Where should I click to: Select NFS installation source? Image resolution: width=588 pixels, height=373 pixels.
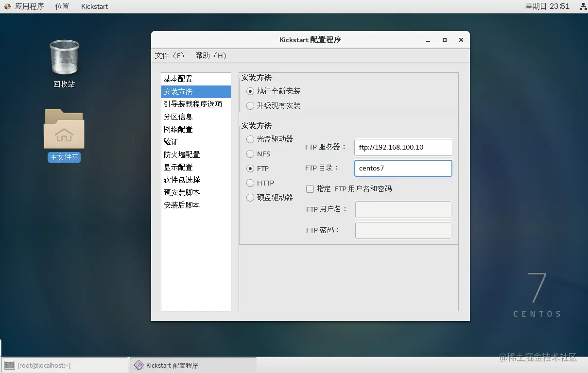coord(250,154)
